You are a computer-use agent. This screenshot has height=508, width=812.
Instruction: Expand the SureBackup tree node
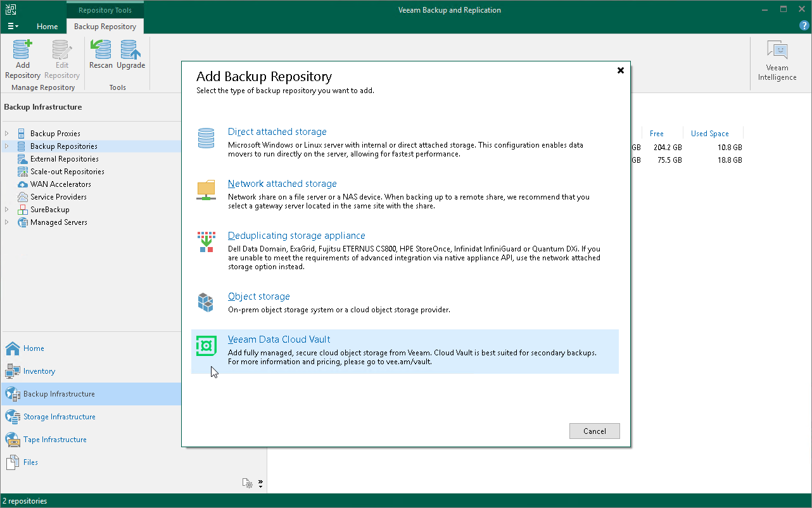[7, 210]
